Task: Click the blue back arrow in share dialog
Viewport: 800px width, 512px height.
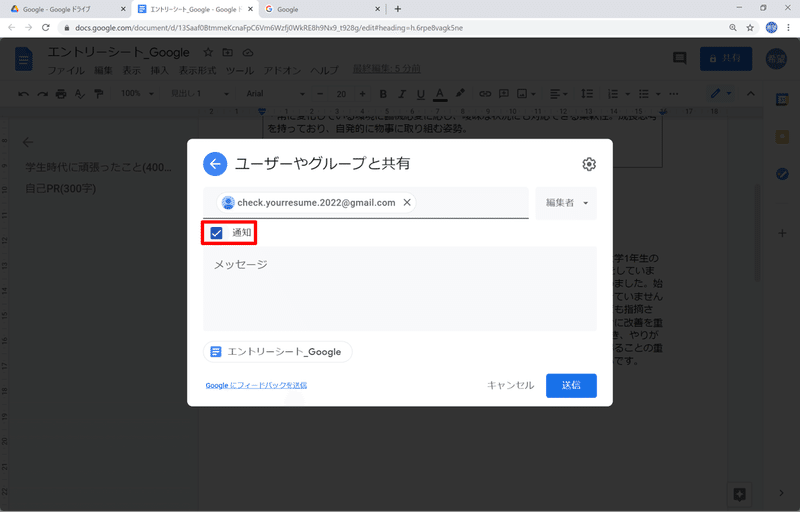Action: tap(215, 164)
